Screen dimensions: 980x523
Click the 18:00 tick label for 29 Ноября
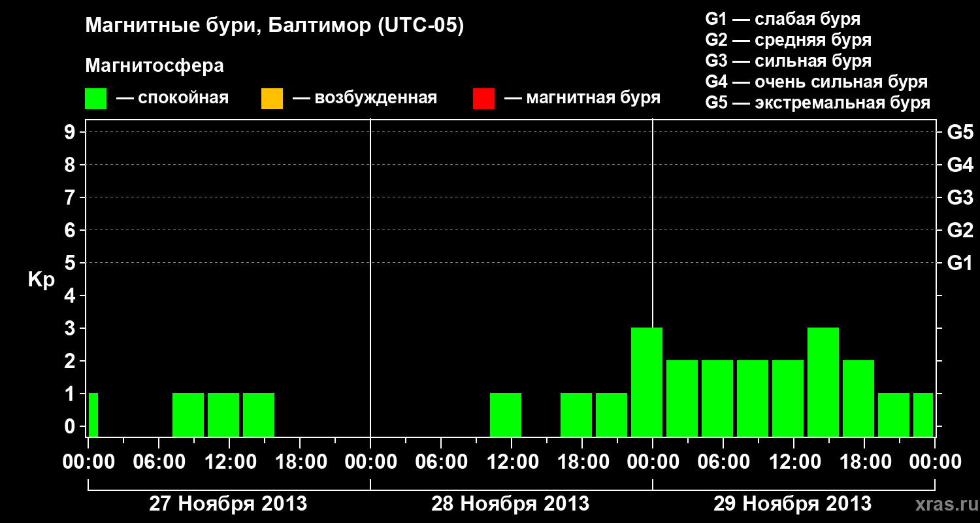pos(864,462)
